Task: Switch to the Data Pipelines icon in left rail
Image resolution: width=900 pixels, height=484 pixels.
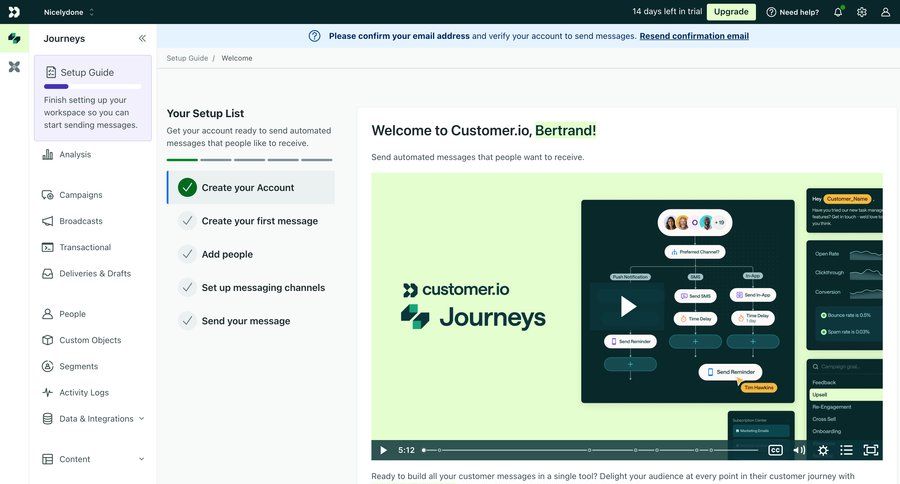Action: tap(14, 67)
